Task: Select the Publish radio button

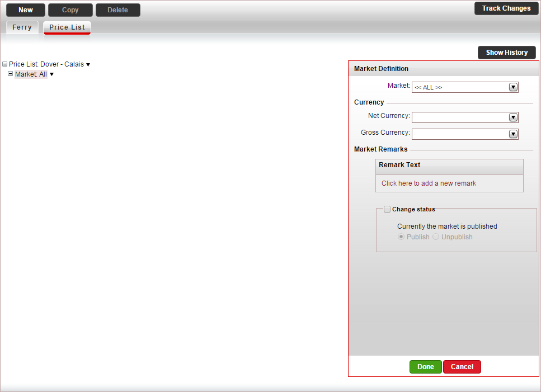Action: [401, 237]
